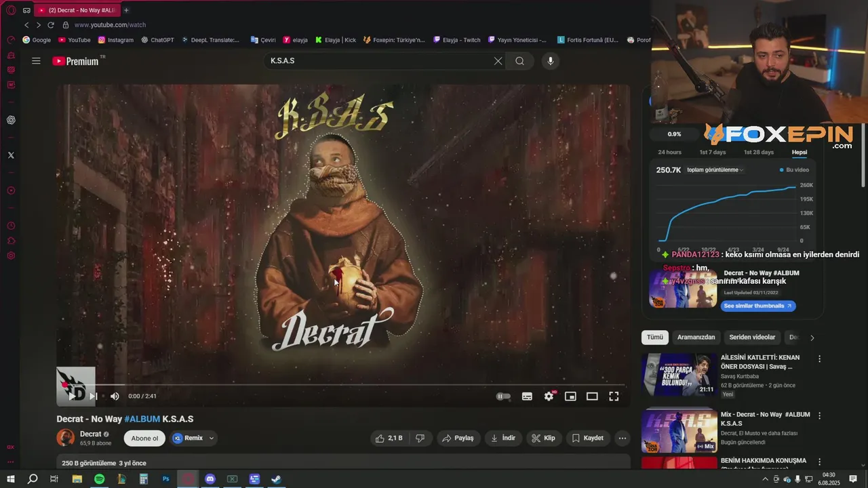Dislike the video
Image resolution: width=868 pixels, height=488 pixels.
420,439
